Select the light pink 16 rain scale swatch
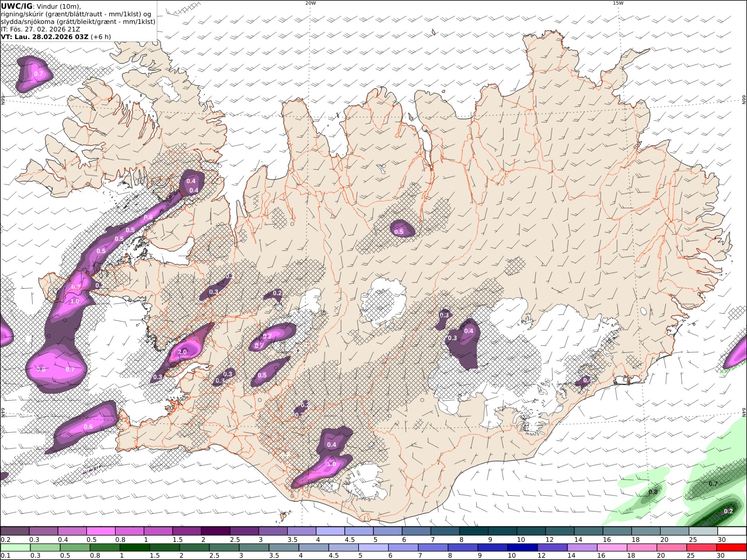Image resolution: width=747 pixels, height=560 pixels. coord(611,548)
